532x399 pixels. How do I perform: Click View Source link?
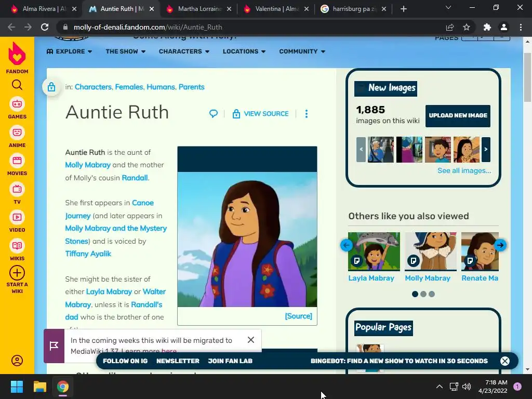(x=260, y=114)
